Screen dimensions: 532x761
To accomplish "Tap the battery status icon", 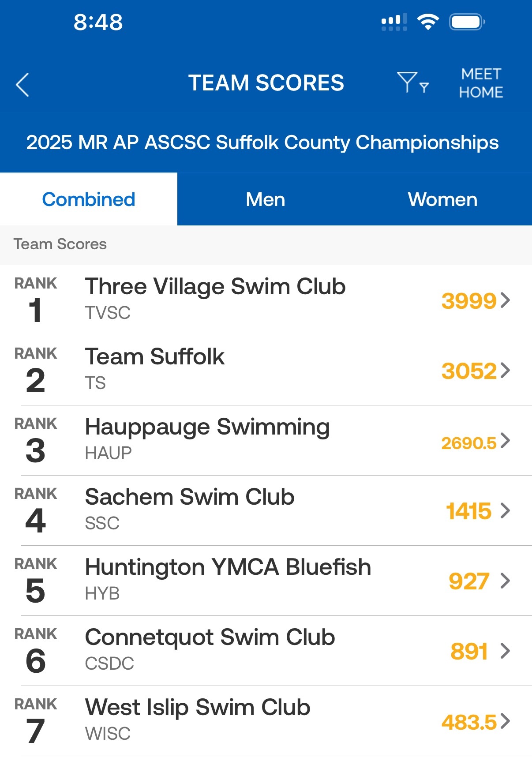I will (467, 22).
